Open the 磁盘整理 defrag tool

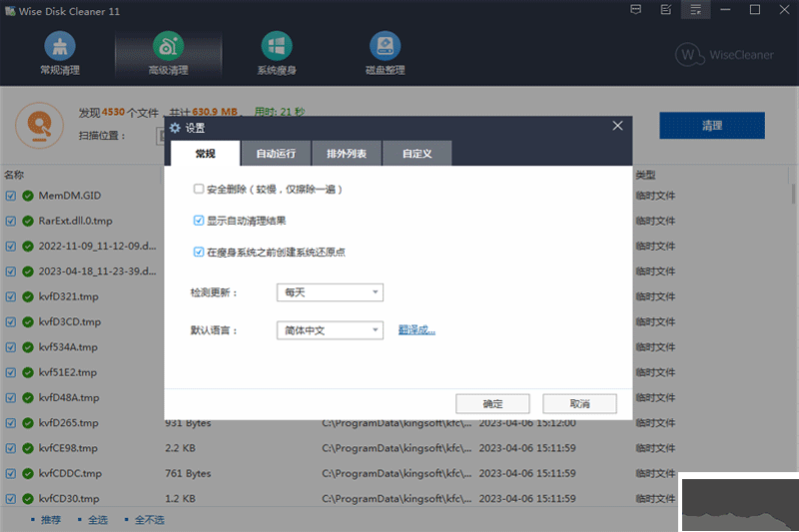point(386,54)
